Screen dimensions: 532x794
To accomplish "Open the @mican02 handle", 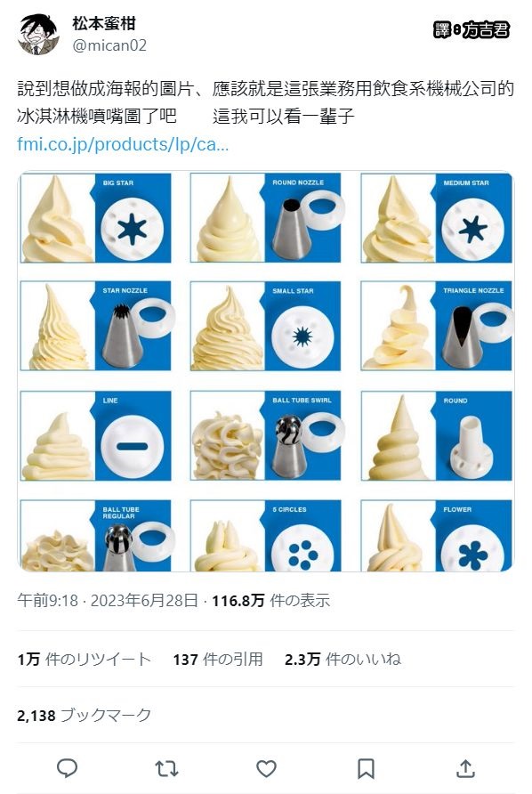I will click(x=109, y=45).
